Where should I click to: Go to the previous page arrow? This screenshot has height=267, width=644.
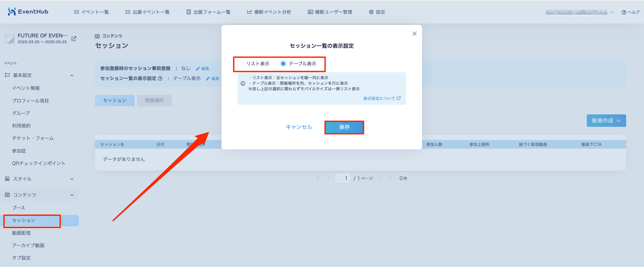328,178
